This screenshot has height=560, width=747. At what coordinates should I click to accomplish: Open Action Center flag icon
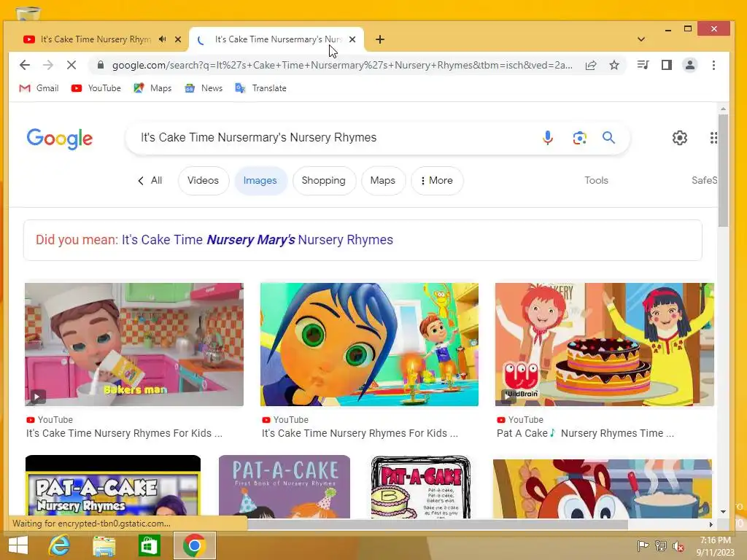tap(643, 545)
